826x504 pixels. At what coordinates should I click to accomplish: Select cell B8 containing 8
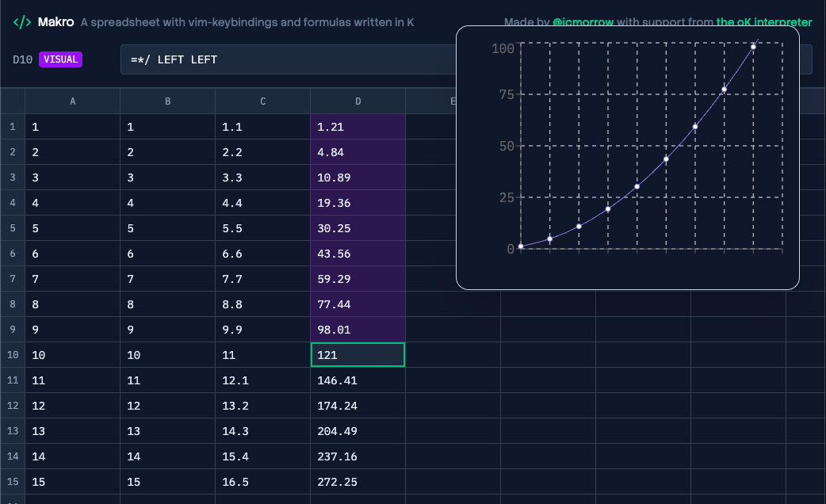[x=167, y=304]
